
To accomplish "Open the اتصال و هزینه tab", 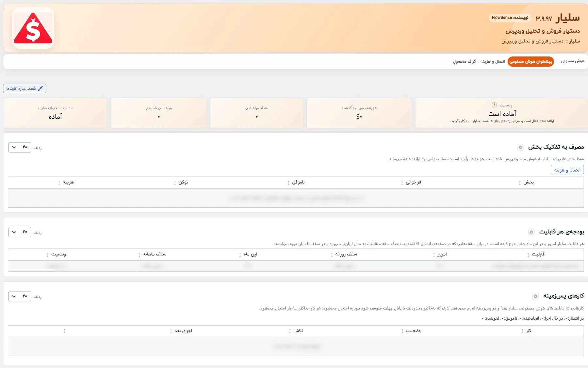I will (x=493, y=61).
